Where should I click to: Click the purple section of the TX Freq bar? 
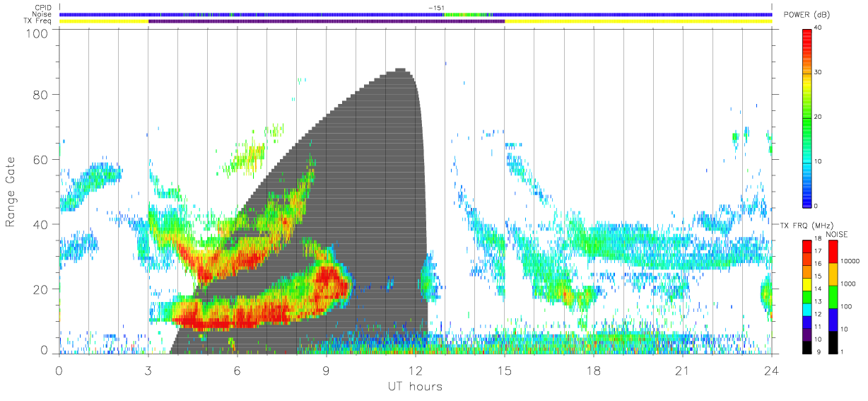[327, 21]
